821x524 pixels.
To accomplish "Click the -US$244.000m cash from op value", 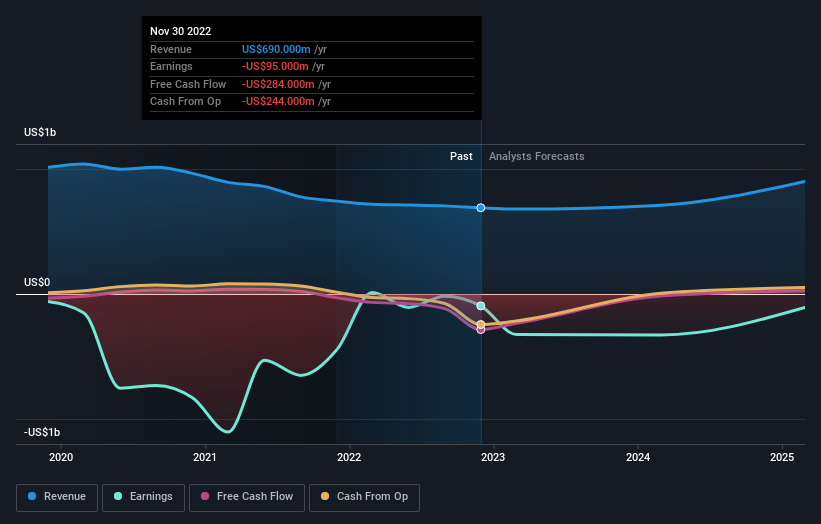I will point(278,102).
